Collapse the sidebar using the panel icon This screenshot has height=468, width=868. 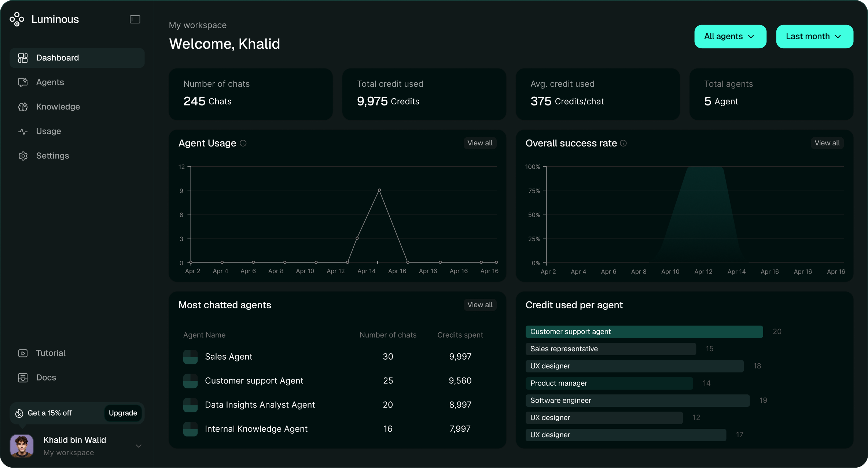pyautogui.click(x=135, y=19)
